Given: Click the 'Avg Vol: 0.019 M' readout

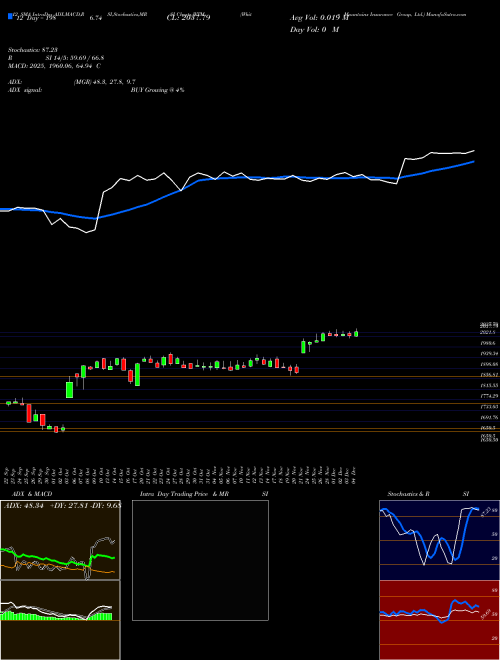Looking at the screenshot, I should pos(319,18).
